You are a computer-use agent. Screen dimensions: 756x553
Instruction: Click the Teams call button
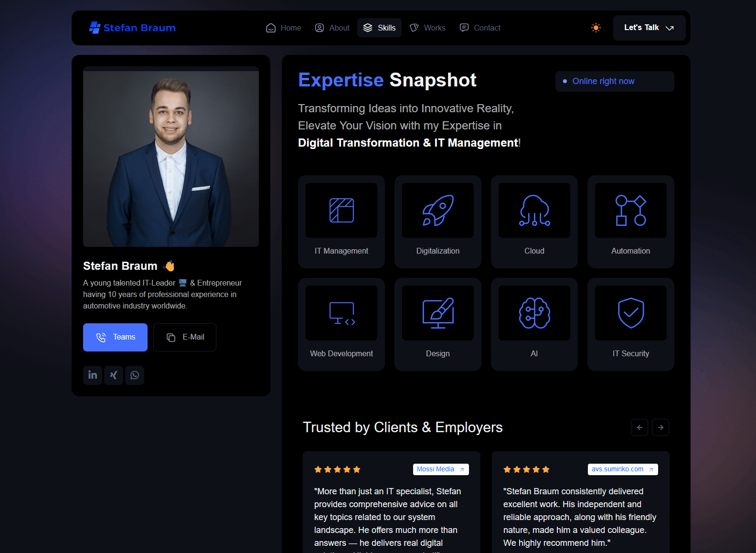coord(115,337)
